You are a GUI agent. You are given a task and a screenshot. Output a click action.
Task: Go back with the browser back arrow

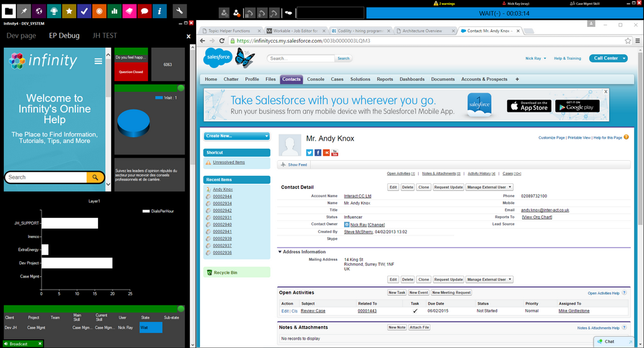(202, 41)
